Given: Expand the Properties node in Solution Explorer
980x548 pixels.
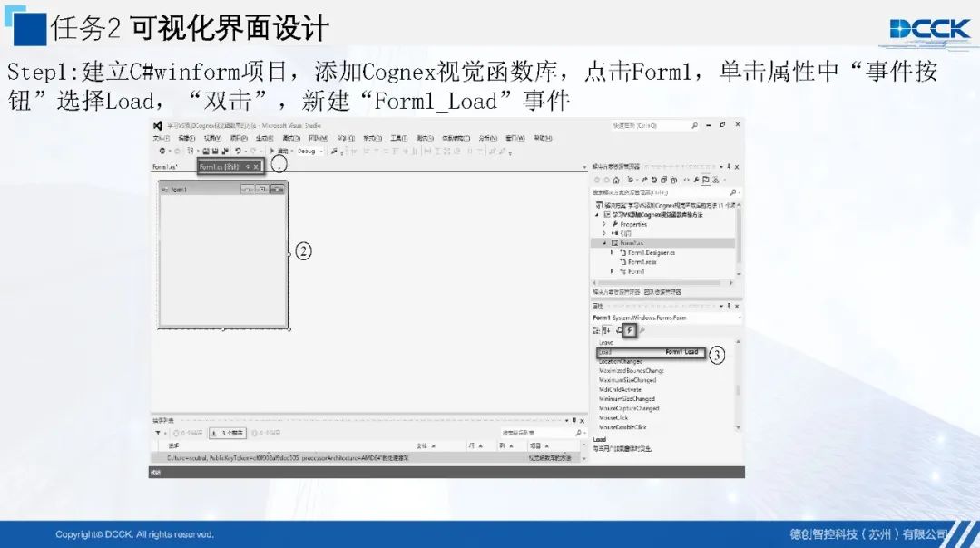Looking at the screenshot, I should pyautogui.click(x=604, y=223).
